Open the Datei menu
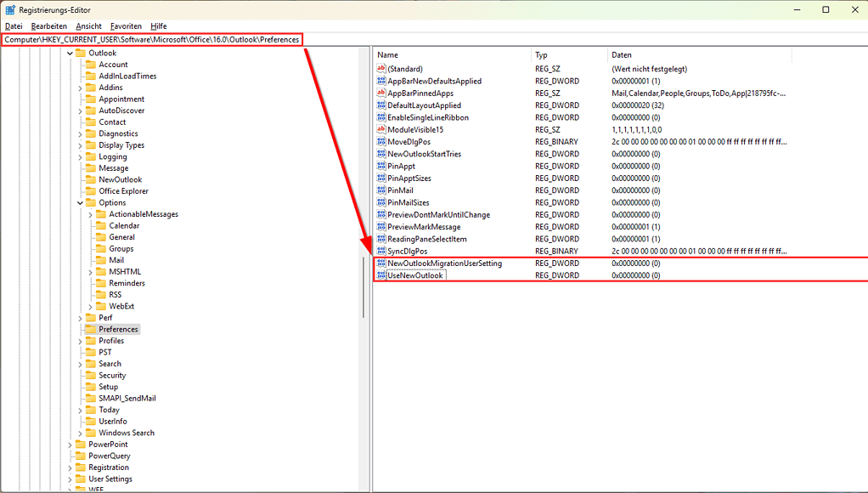This screenshot has height=493, width=868. point(14,26)
